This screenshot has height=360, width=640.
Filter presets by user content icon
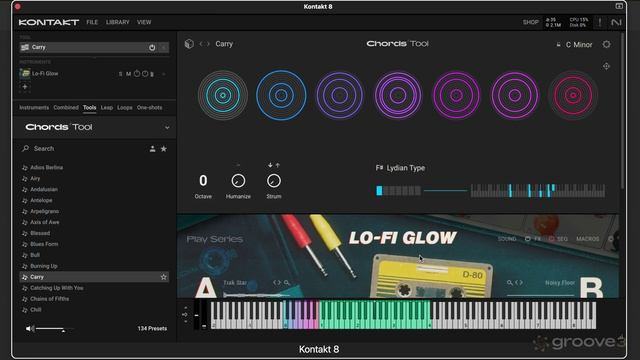(x=152, y=149)
